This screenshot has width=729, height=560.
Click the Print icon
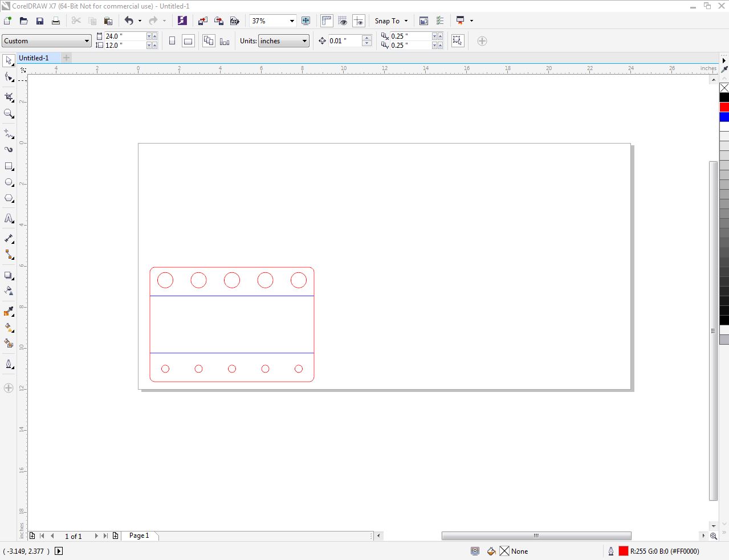(x=55, y=21)
